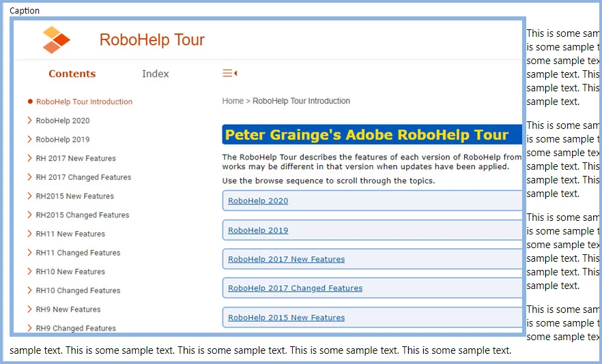Screen dimensions: 602x364
Task: Expand RH2015 New Features chevron
Action: pos(29,196)
